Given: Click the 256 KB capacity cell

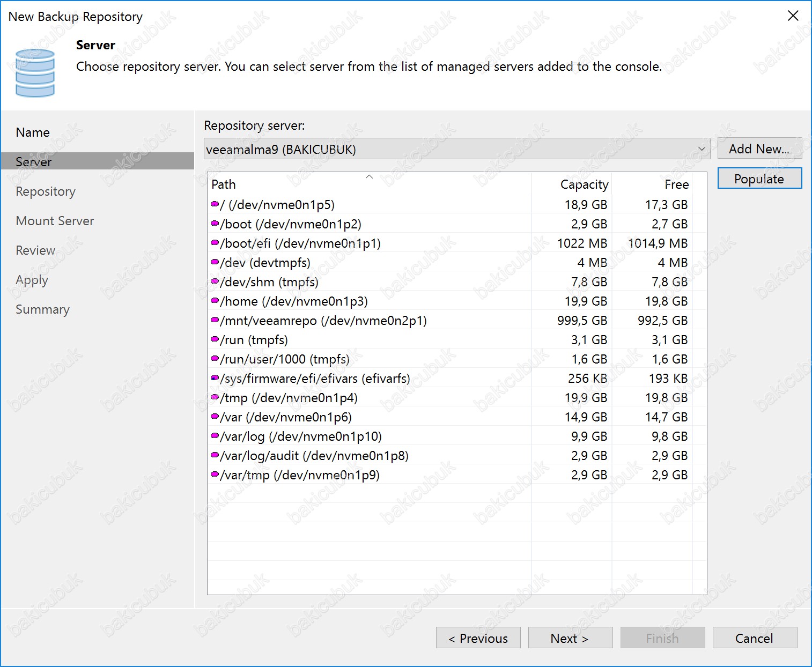Looking at the screenshot, I should pos(587,379).
